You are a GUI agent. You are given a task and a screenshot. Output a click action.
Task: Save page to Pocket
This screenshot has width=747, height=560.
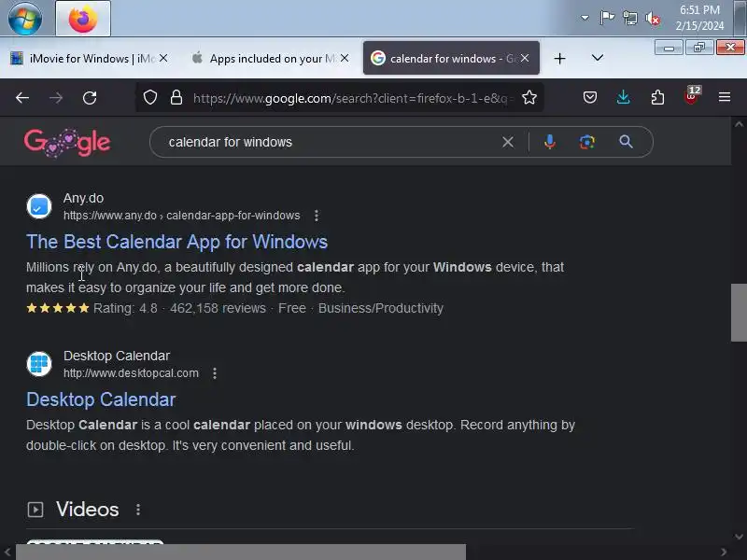590,98
